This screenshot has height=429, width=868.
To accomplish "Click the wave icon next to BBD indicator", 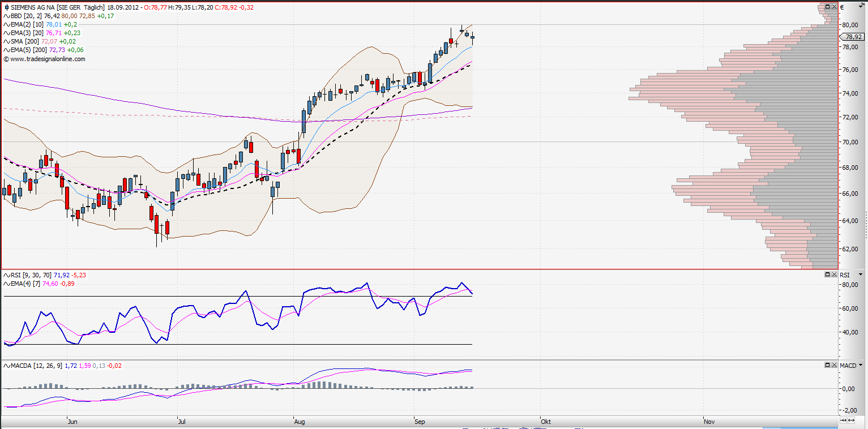I will point(7,16).
